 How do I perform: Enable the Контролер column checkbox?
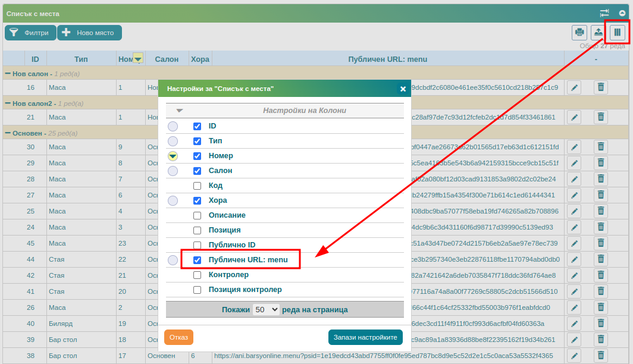coord(197,275)
